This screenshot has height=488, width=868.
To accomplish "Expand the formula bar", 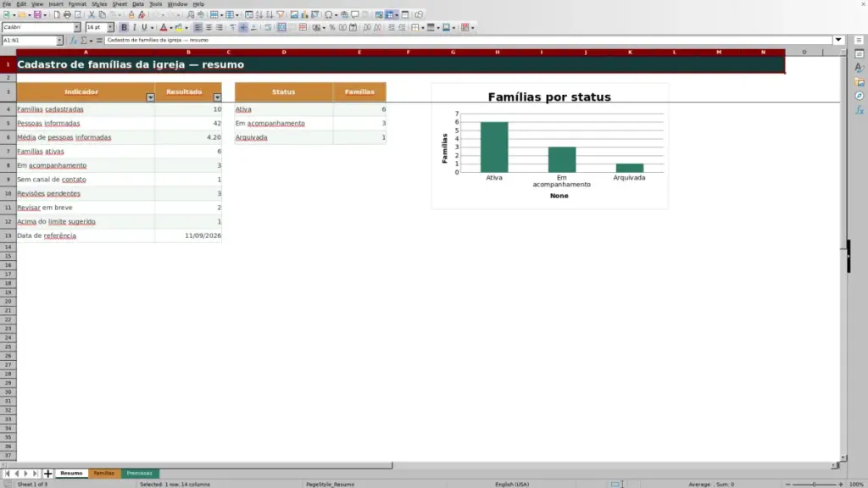I will 838,41.
